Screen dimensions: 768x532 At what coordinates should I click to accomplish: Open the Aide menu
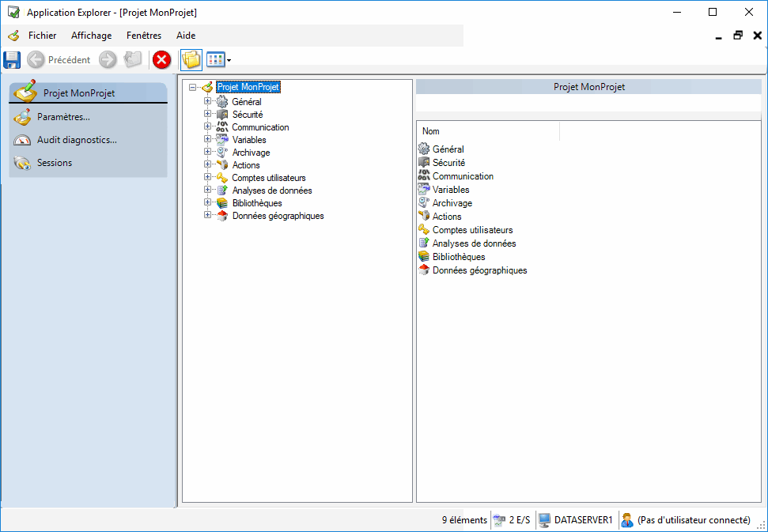click(x=186, y=36)
